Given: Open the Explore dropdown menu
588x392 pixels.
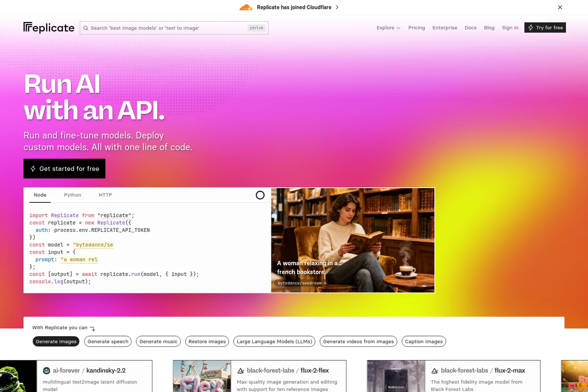Looking at the screenshot, I should [388, 28].
